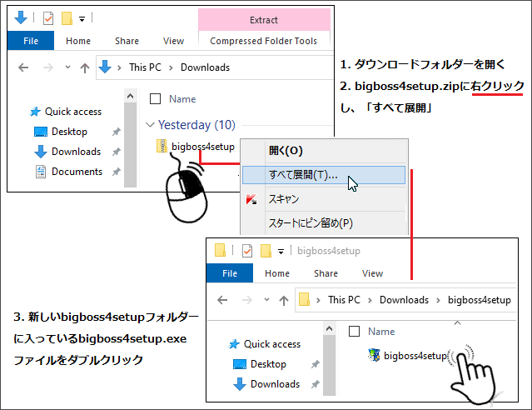Screen dimensions: 532x410
Task: Click properties checkmark icon in bigboss4setup title bar
Action: point(247,251)
